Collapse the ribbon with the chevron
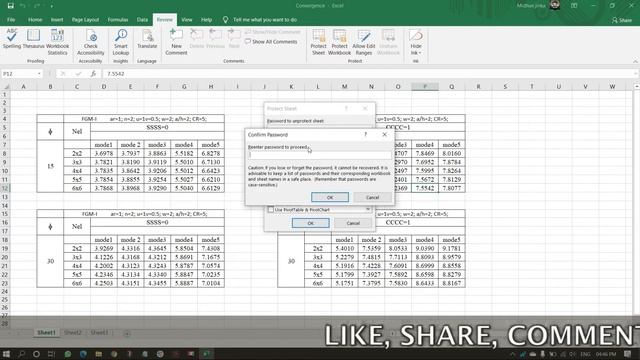The width and height of the screenshot is (640, 360). (635, 61)
